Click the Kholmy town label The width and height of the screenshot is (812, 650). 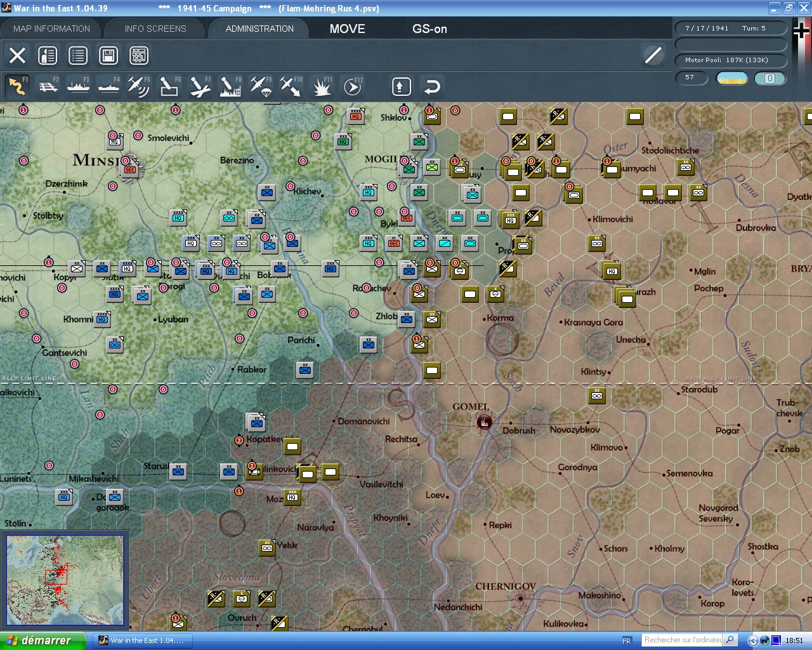[669, 548]
